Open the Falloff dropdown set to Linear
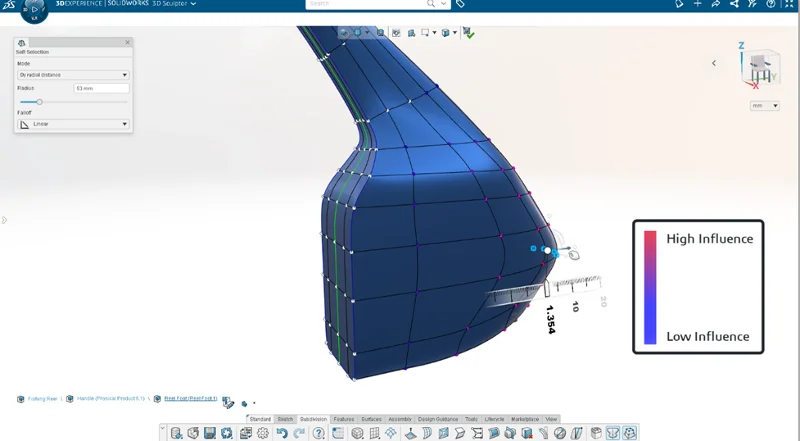 pos(73,124)
